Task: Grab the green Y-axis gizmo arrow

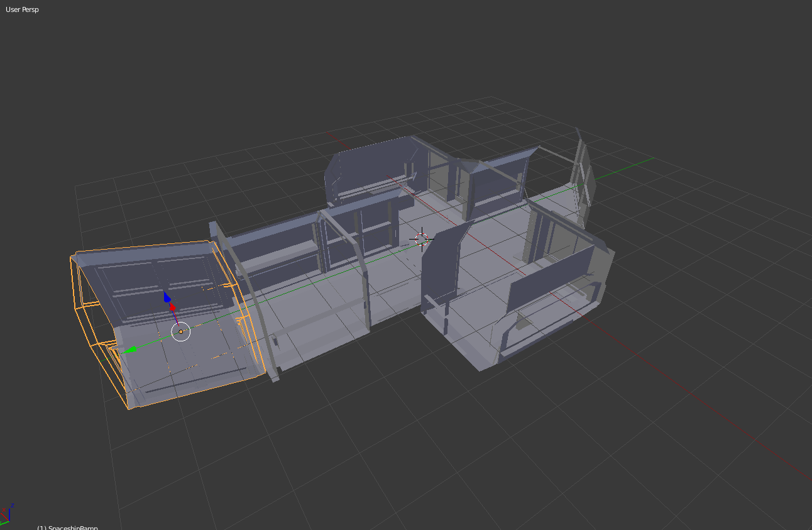Action: click(x=130, y=350)
